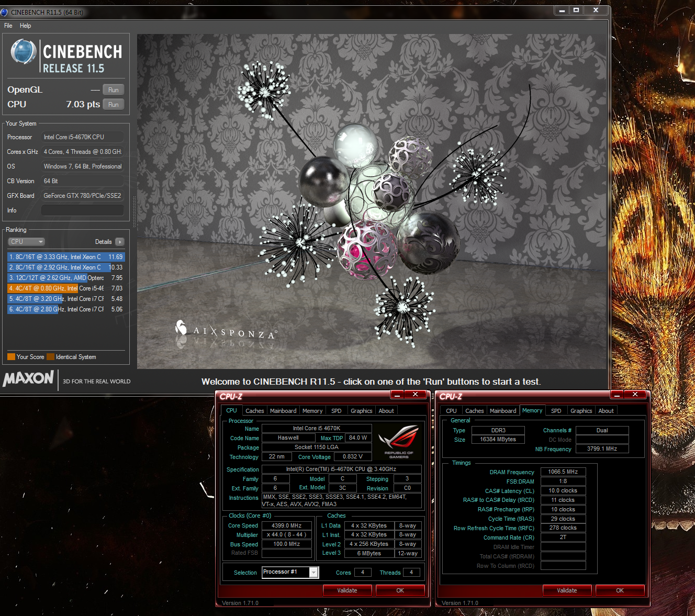This screenshot has height=616, width=695.
Task: Click the Cycle Time value 29 clocks
Action: (x=563, y=519)
